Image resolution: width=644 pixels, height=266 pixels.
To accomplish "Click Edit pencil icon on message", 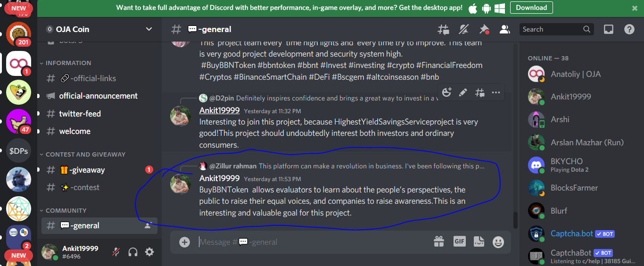I will 463,92.
